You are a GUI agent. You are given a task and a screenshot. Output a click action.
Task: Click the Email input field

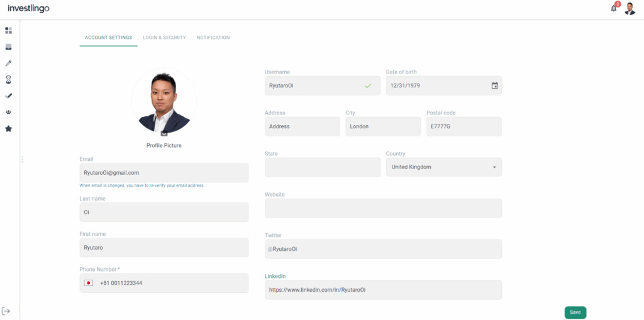click(164, 172)
